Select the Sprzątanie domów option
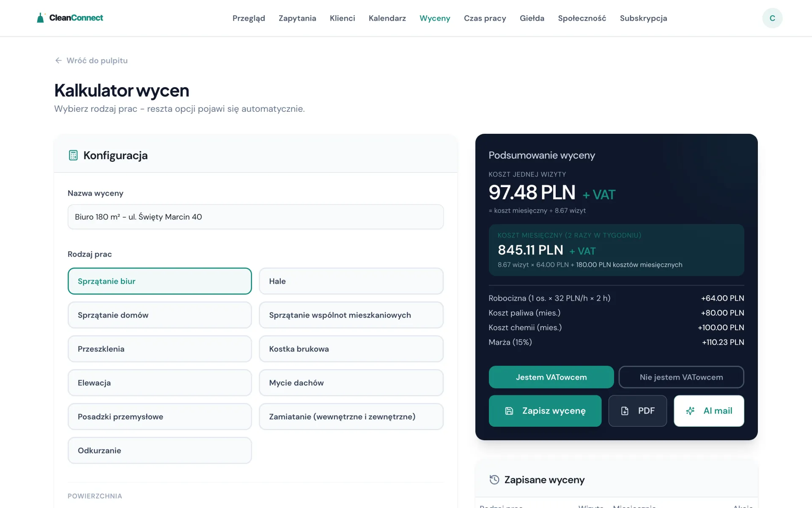The image size is (812, 508). coord(160,315)
